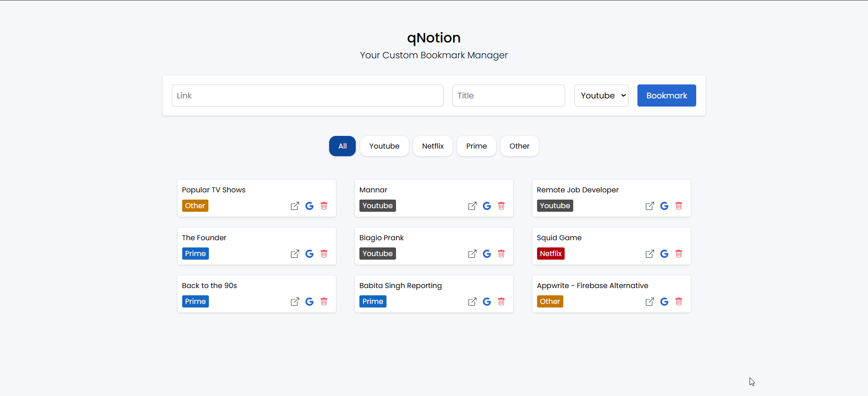Open Biagio Prank external link icon

(x=472, y=254)
